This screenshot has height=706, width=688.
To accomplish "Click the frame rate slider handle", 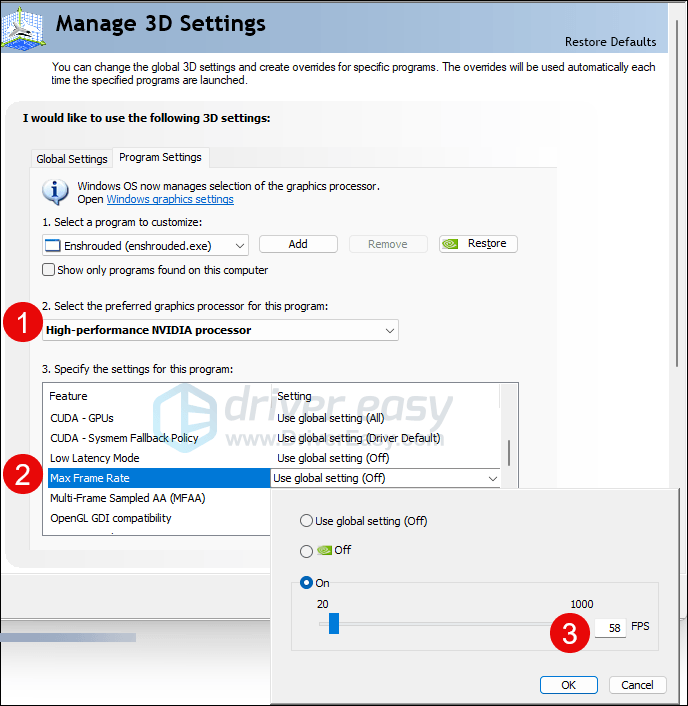I will click(x=334, y=624).
